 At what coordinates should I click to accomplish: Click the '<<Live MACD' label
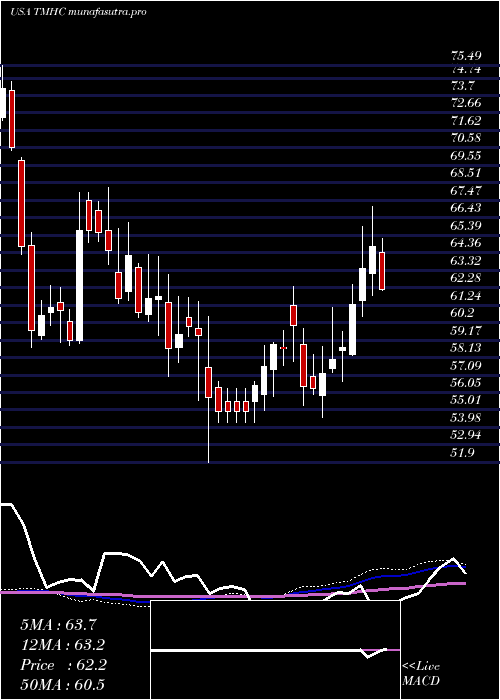click(x=421, y=674)
